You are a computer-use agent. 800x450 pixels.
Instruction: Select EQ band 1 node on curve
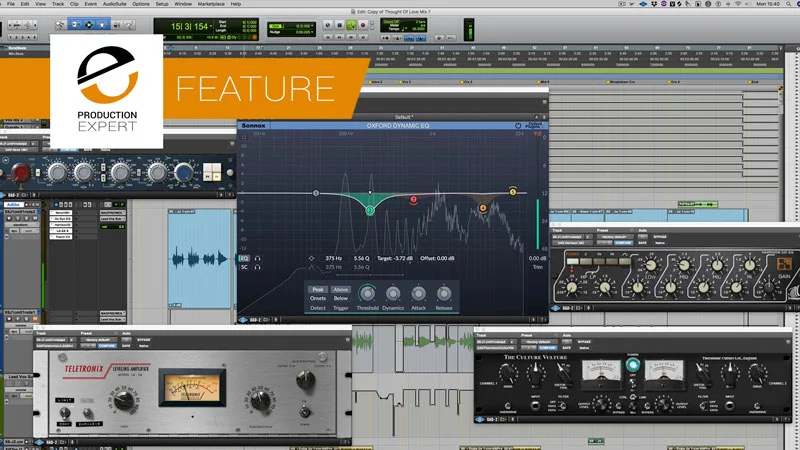click(x=316, y=193)
